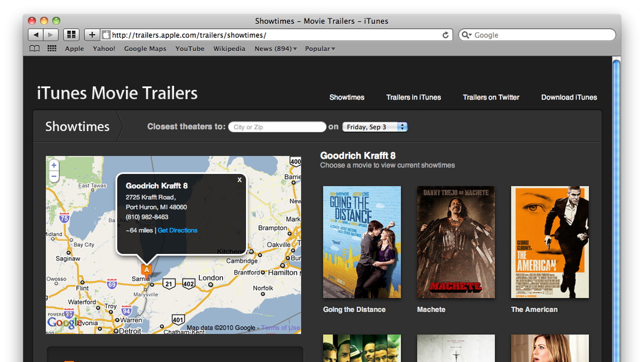Zoom out on the map
The width and height of the screenshot is (644, 362).
(x=54, y=176)
